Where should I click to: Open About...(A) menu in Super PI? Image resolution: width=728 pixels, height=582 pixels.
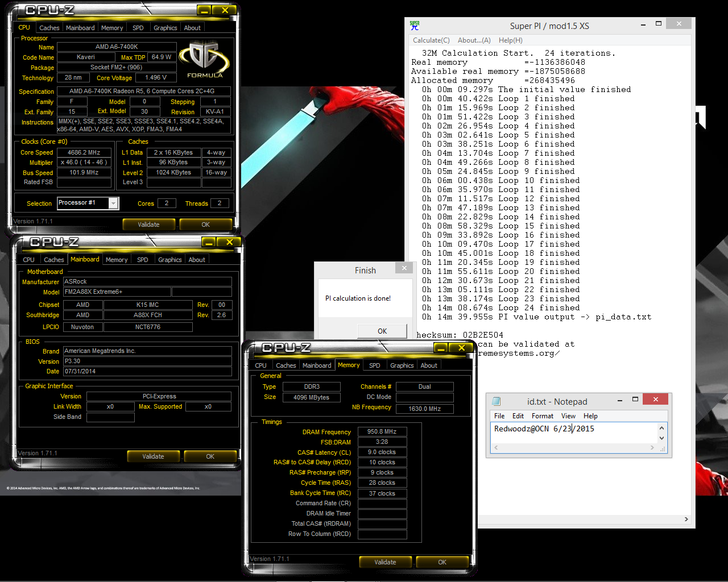click(474, 40)
